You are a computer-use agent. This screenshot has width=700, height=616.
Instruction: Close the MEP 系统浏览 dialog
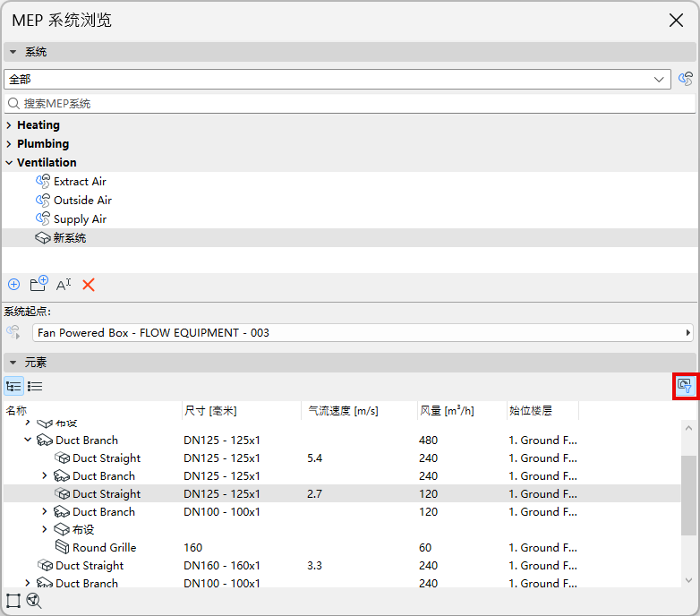(677, 20)
